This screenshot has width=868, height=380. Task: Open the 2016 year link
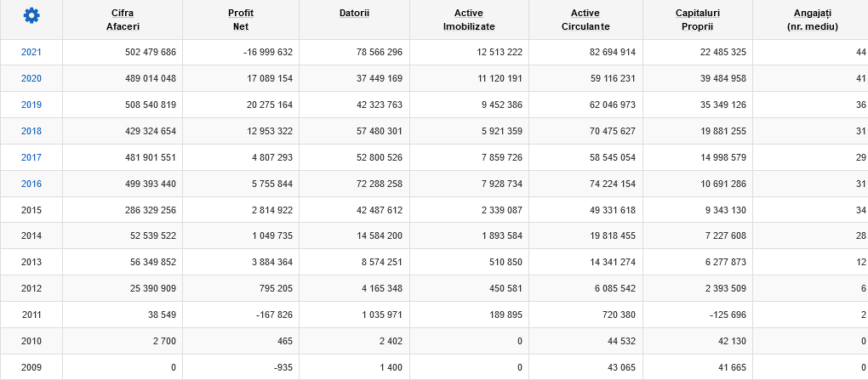31,184
